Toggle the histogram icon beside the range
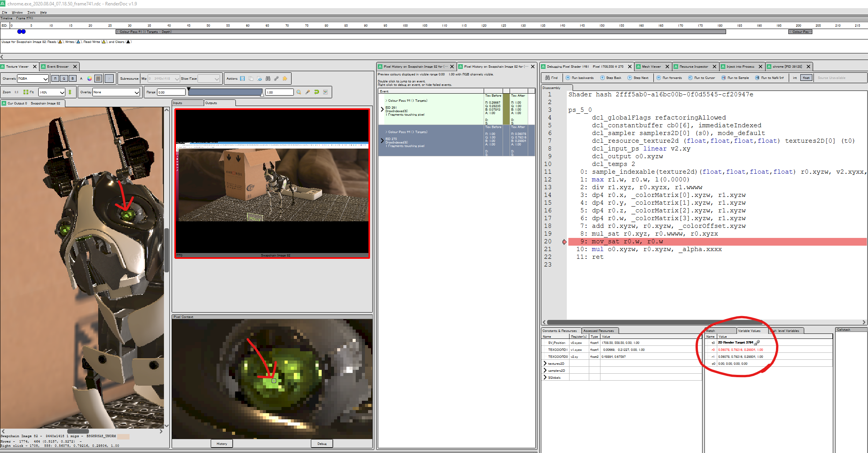This screenshot has width=868, height=453. click(326, 92)
